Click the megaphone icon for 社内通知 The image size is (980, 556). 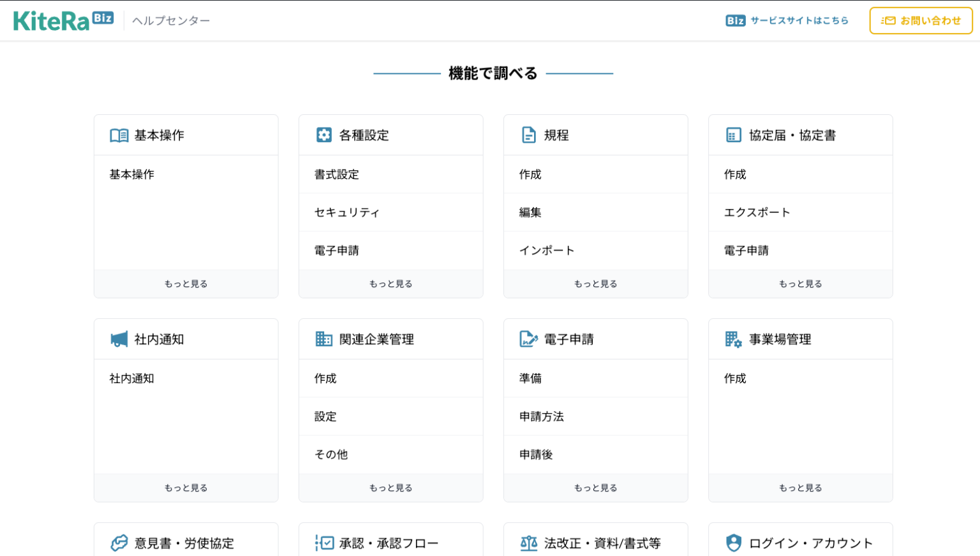pos(119,339)
